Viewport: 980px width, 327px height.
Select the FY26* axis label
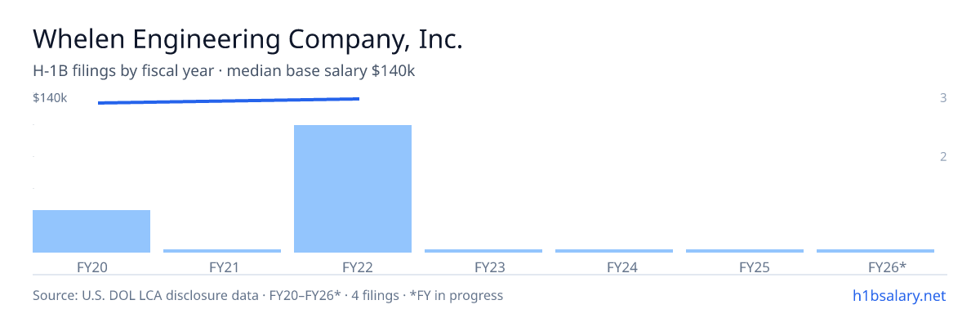pyautogui.click(x=875, y=267)
